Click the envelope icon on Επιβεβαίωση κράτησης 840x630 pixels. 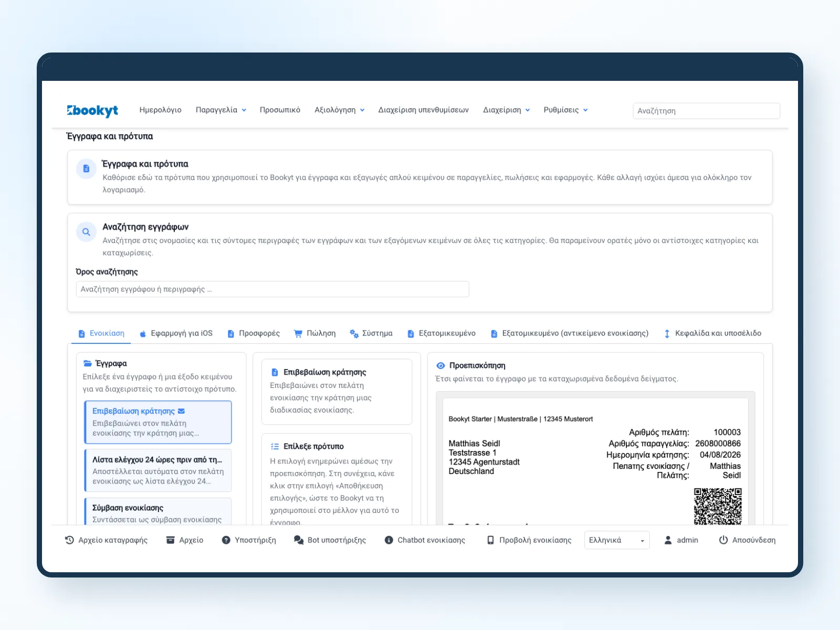[182, 411]
